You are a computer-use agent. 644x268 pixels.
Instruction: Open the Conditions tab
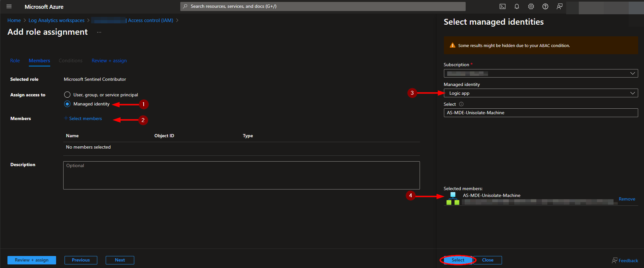pos(71,61)
